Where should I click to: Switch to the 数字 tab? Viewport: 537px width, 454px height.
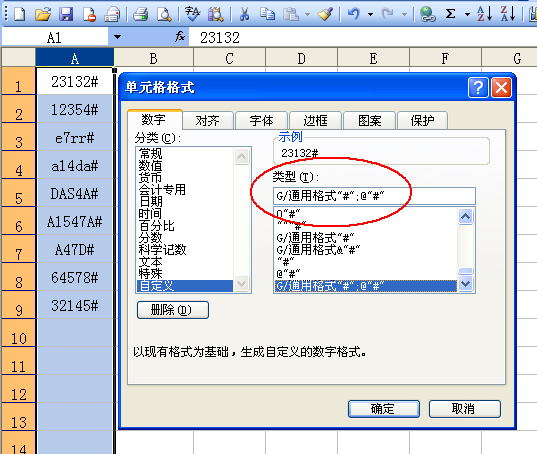coord(154,120)
